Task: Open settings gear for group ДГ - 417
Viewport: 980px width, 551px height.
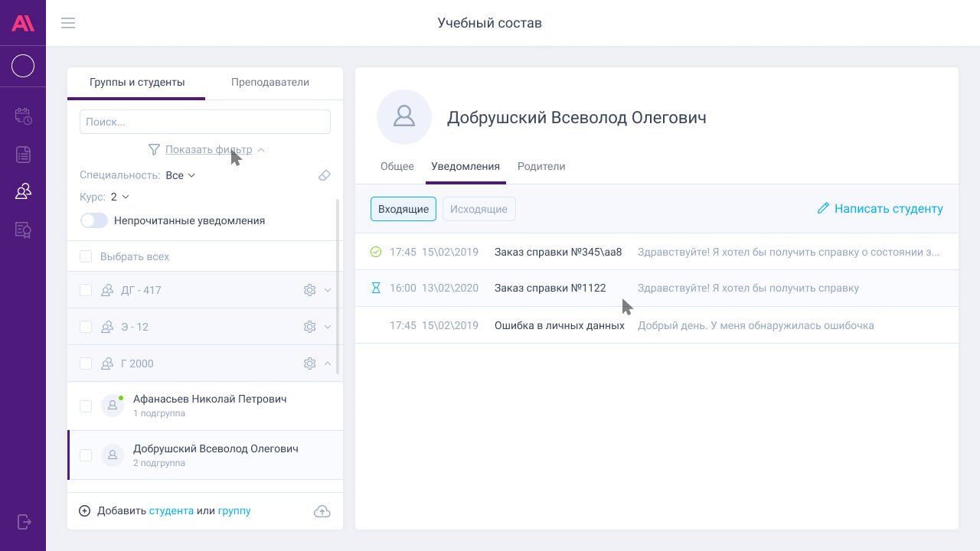Action: (x=309, y=290)
